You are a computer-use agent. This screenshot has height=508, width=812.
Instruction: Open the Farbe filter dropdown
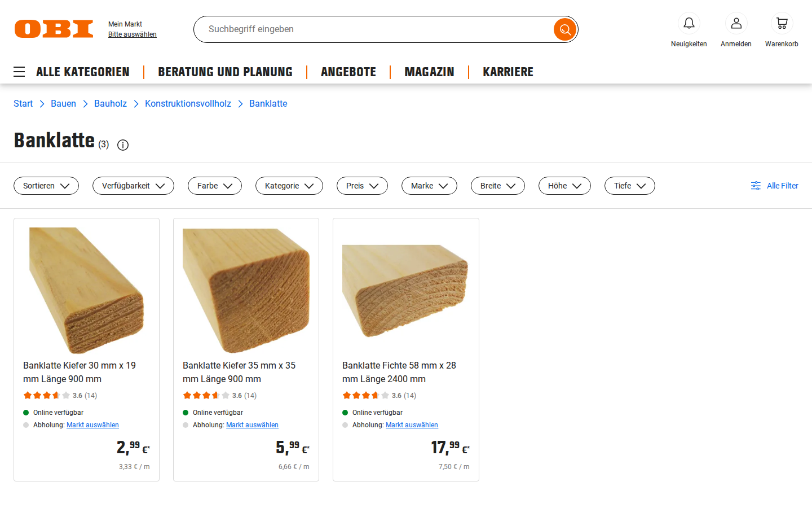point(214,186)
